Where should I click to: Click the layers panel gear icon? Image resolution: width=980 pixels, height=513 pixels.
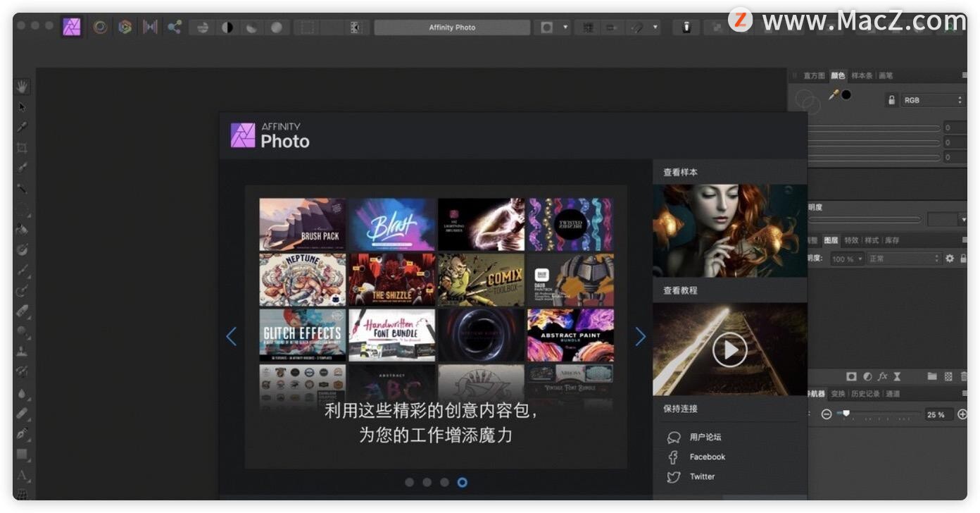[x=950, y=259]
